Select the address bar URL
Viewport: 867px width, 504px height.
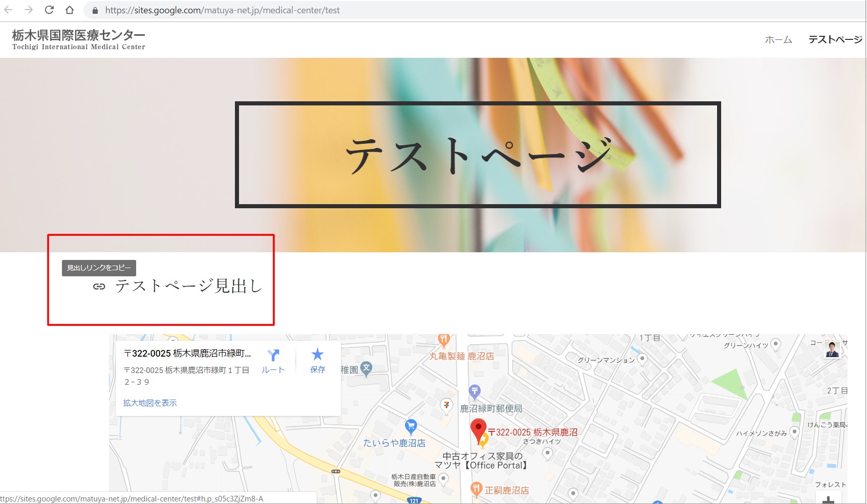coord(222,10)
